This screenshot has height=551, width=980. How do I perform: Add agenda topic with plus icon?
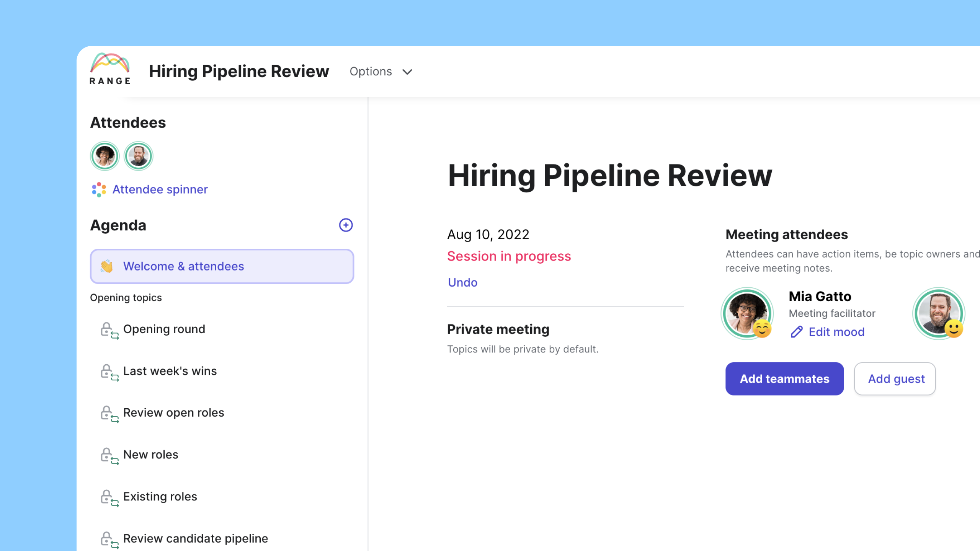pyautogui.click(x=346, y=225)
